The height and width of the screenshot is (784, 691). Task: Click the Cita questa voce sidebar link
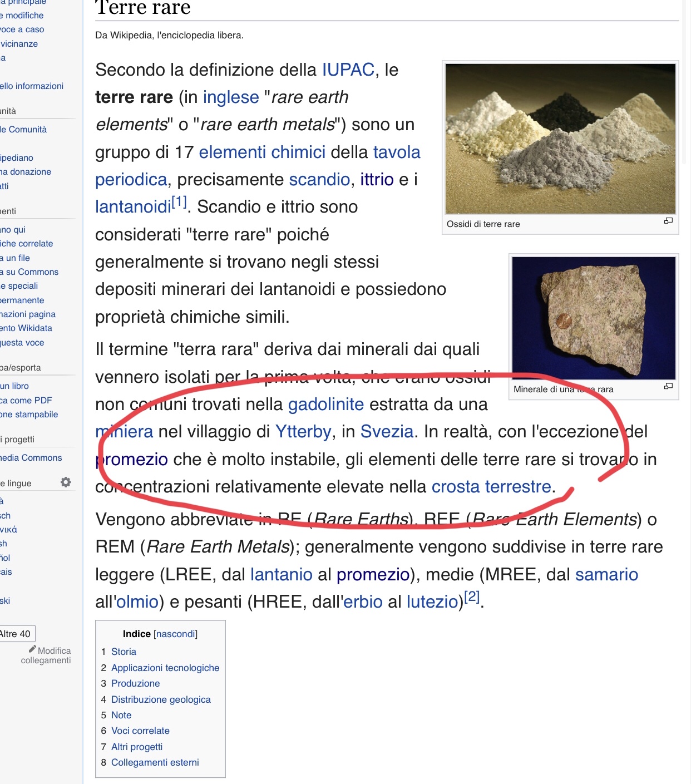[x=22, y=343]
